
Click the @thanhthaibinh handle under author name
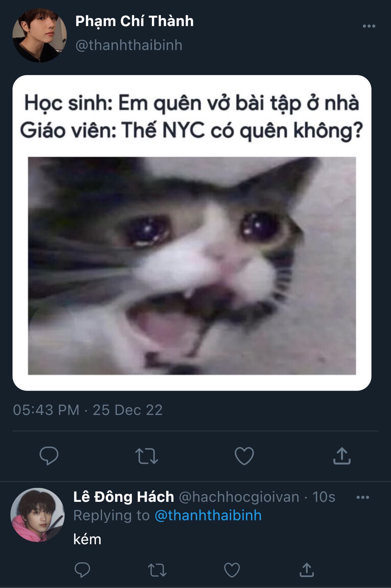pyautogui.click(x=129, y=45)
